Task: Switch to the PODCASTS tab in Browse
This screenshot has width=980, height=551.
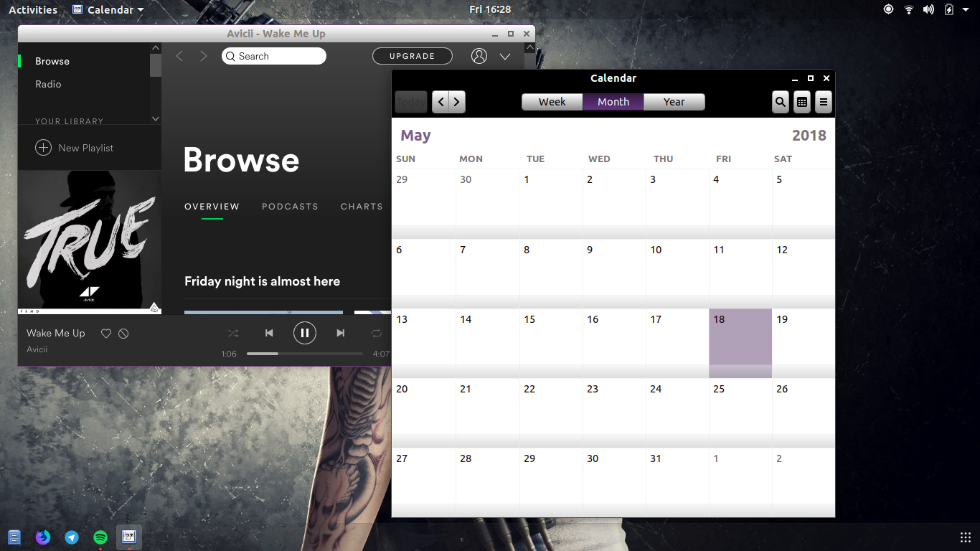Action: pyautogui.click(x=290, y=207)
